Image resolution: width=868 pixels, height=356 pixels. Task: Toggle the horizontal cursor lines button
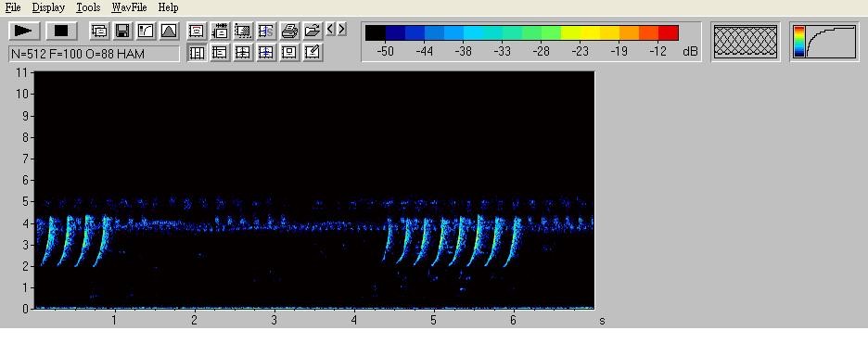pyautogui.click(x=220, y=53)
